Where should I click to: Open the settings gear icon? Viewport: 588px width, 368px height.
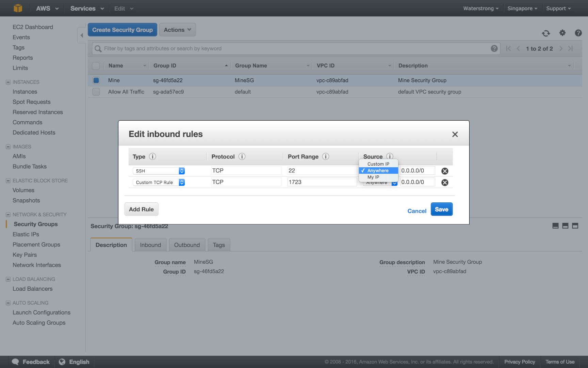pos(562,33)
